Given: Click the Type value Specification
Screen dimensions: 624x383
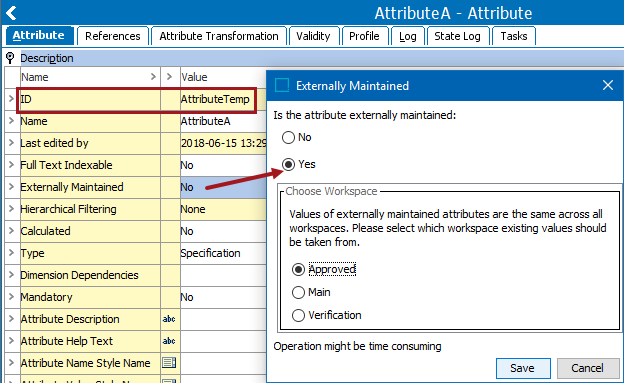Looking at the screenshot, I should 210,253.
